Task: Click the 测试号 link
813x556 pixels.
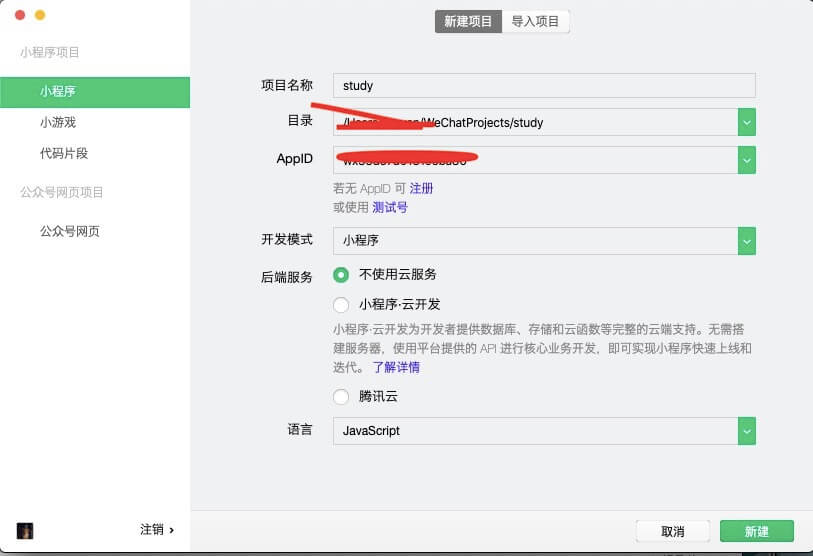Action: tap(390, 207)
